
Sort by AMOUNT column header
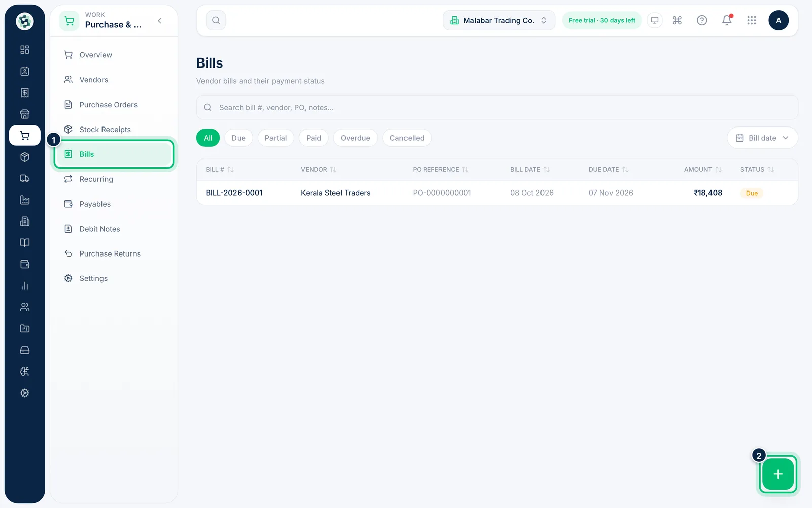click(x=703, y=169)
